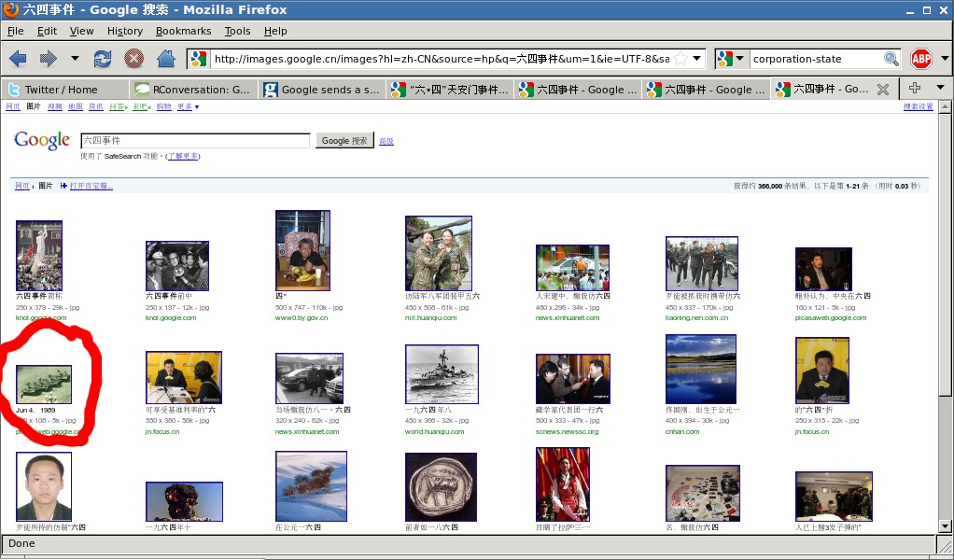Click the 'www0.by.gov.cn' source text

click(x=302, y=318)
